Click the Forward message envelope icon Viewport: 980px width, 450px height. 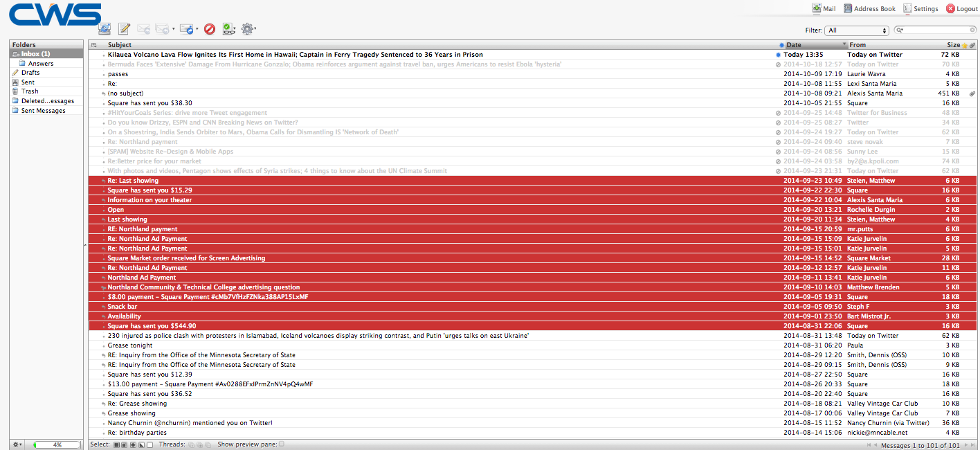pyautogui.click(x=186, y=29)
